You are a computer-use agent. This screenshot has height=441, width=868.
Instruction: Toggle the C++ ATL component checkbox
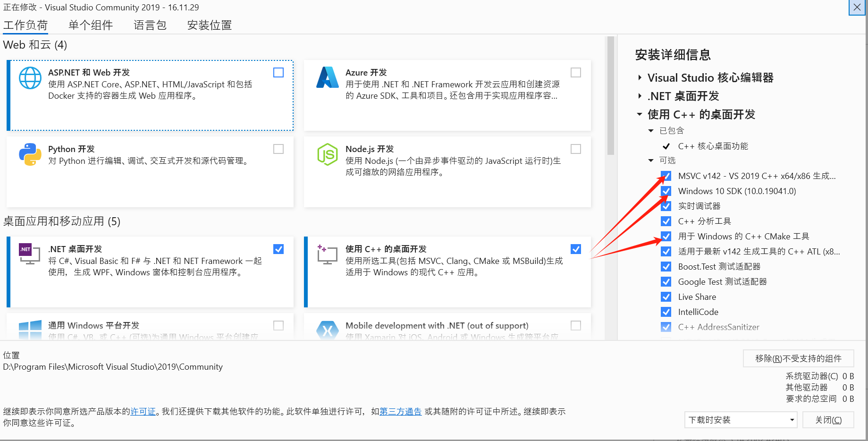pyautogui.click(x=666, y=252)
